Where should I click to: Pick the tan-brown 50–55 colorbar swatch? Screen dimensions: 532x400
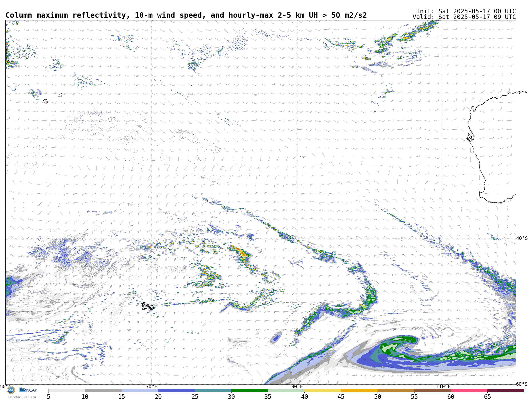click(396, 391)
